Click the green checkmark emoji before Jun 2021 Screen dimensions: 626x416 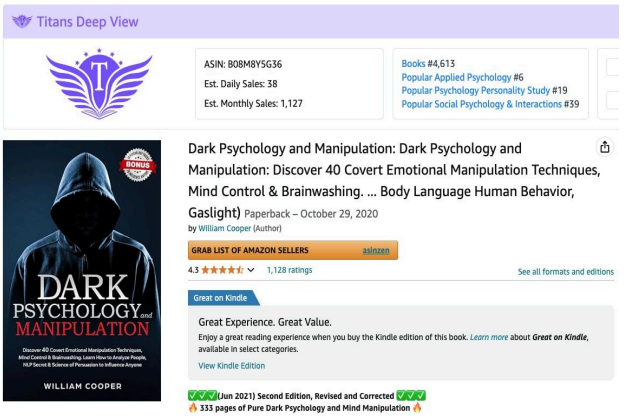[x=202, y=396]
